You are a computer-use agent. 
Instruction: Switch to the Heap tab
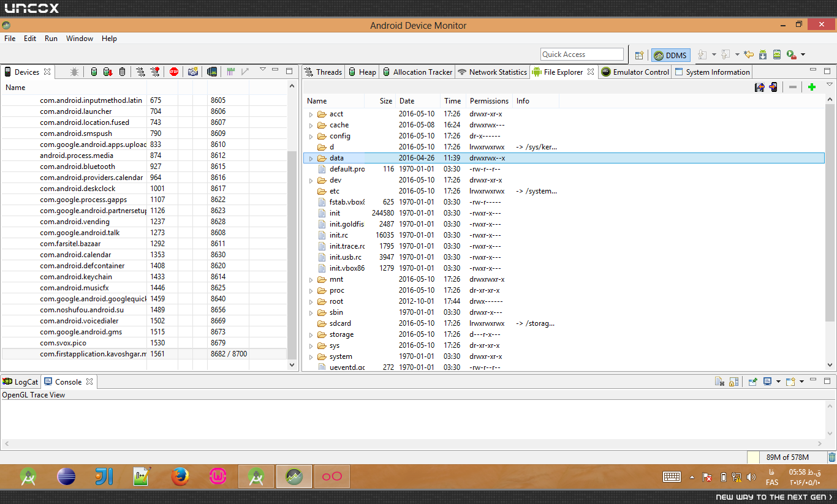click(x=362, y=72)
